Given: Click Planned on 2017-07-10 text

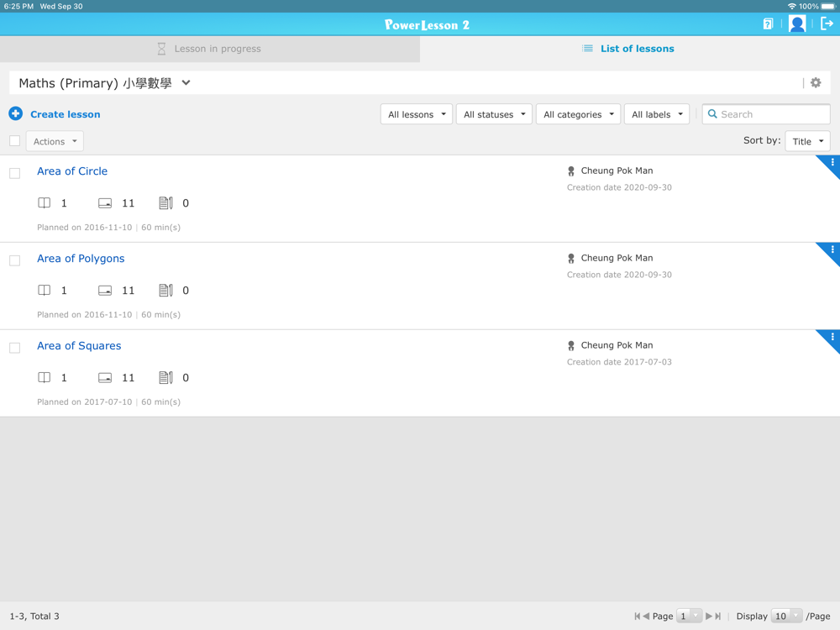Looking at the screenshot, I should (85, 402).
